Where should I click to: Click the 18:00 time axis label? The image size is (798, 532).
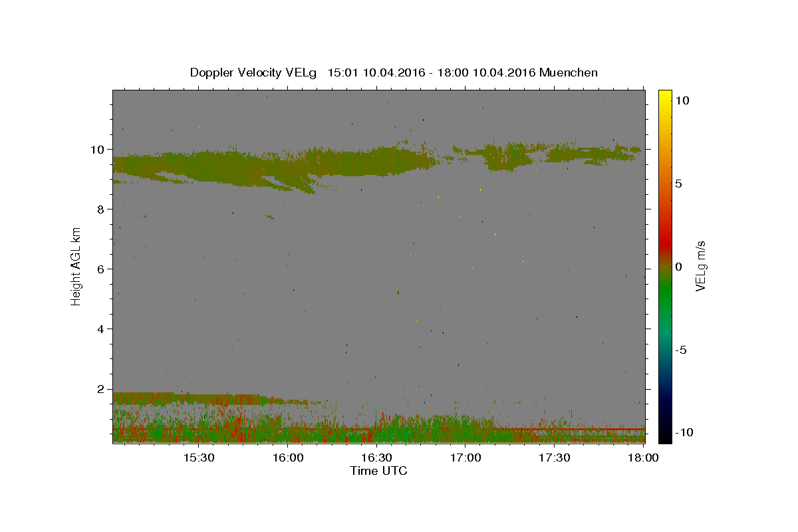click(643, 458)
